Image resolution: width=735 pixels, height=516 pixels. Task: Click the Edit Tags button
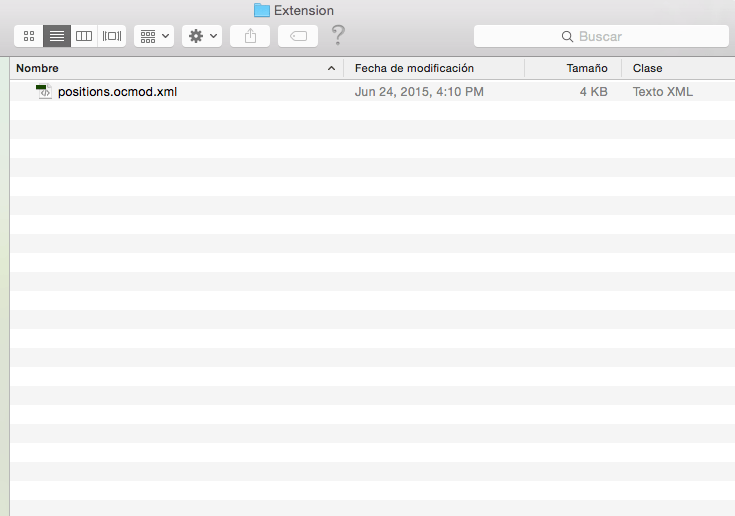click(x=298, y=36)
